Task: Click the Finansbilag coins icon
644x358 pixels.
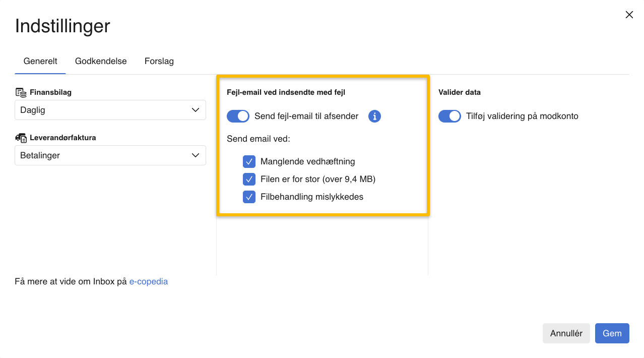Action: [x=21, y=92]
